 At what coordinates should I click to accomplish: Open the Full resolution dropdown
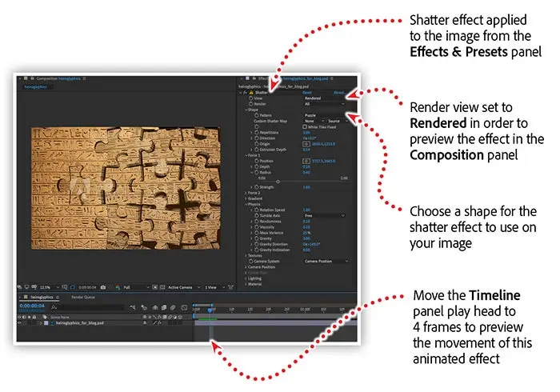pos(136,287)
